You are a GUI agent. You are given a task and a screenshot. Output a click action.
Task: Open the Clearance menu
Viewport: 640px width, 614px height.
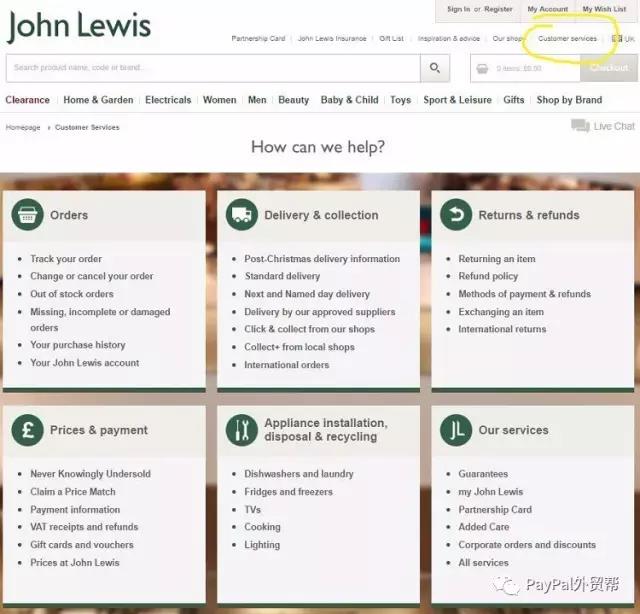click(x=27, y=100)
